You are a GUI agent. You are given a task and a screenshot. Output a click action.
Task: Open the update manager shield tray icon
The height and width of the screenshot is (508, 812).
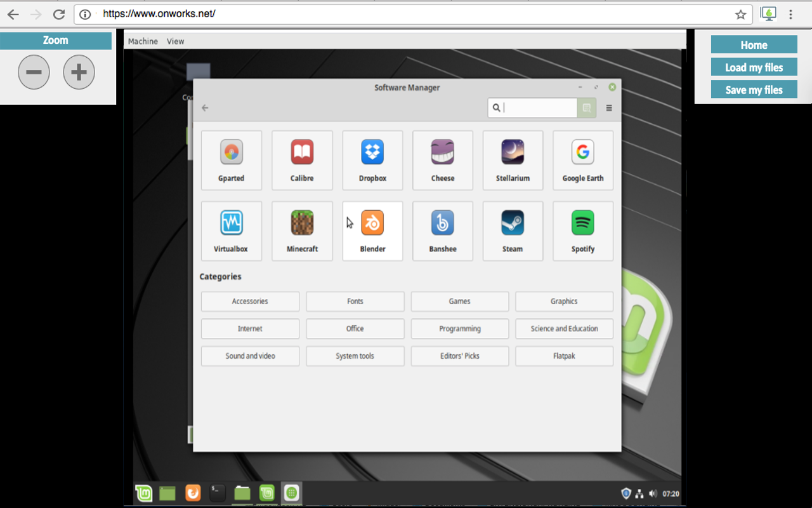[626, 493]
